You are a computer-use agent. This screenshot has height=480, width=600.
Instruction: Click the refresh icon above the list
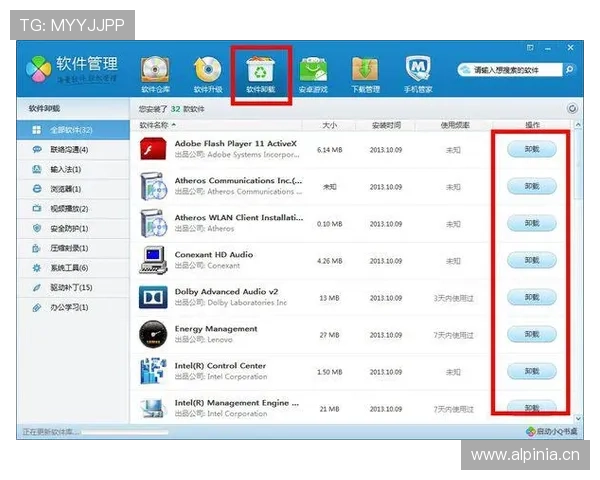click(572, 108)
